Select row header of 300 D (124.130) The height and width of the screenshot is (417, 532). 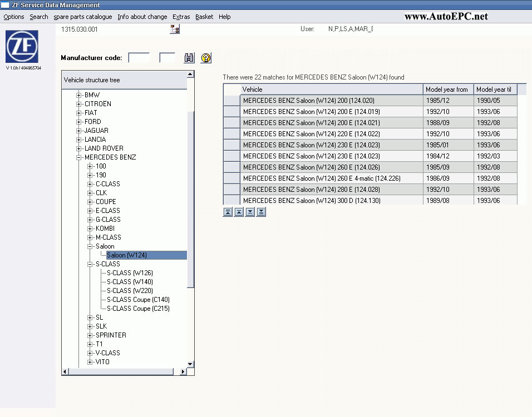tap(231, 200)
